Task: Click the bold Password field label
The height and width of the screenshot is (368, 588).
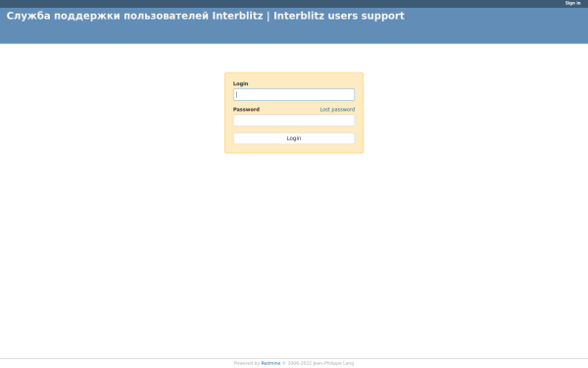Action: [246, 110]
